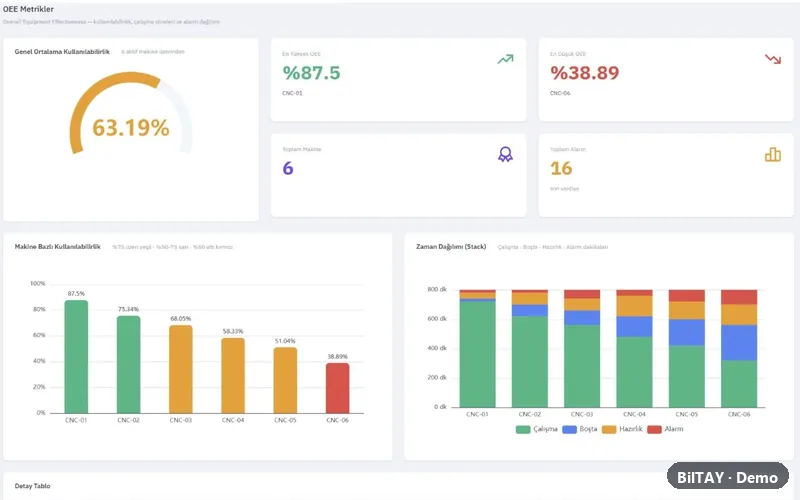Click the Zaman Dağılımı (Stack) heading
The width and height of the screenshot is (800, 500).
pos(451,247)
